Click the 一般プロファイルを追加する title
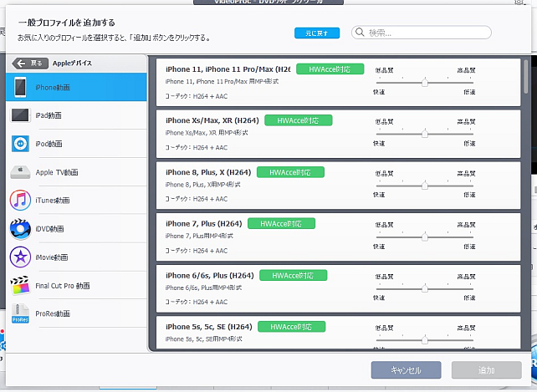 tap(66, 23)
